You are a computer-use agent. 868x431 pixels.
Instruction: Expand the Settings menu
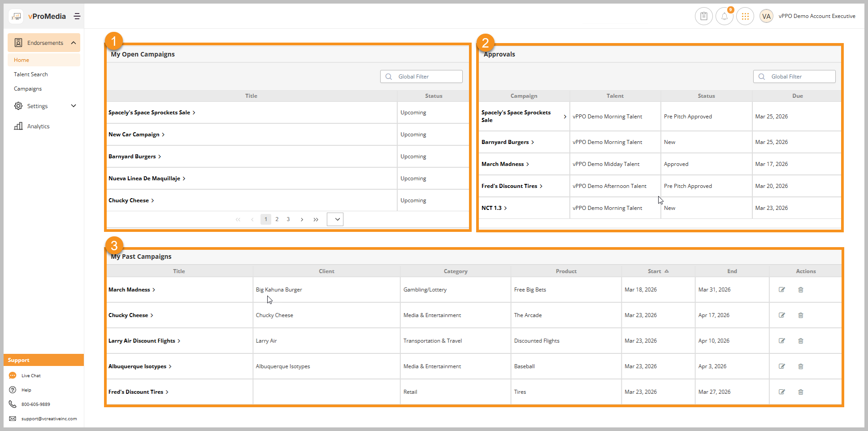coord(74,106)
